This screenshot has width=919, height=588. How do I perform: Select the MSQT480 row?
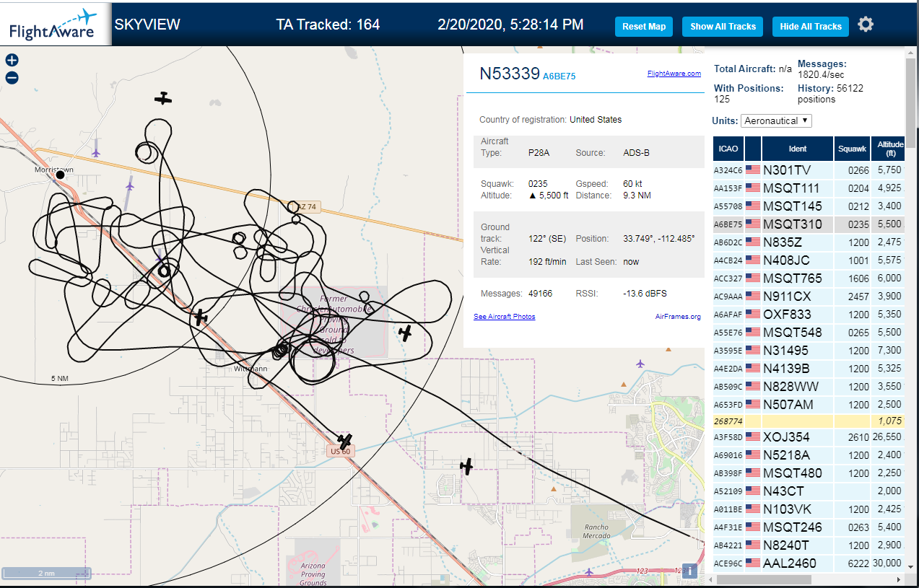[x=809, y=473]
